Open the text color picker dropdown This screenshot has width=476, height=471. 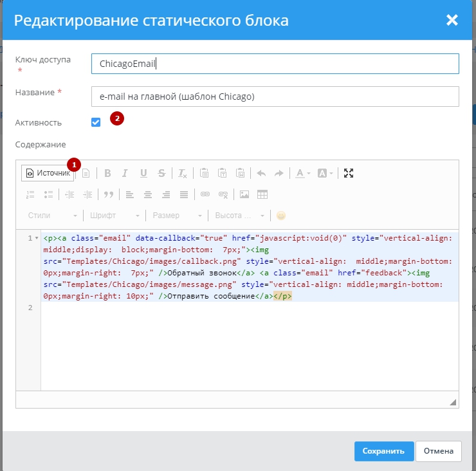click(x=302, y=173)
